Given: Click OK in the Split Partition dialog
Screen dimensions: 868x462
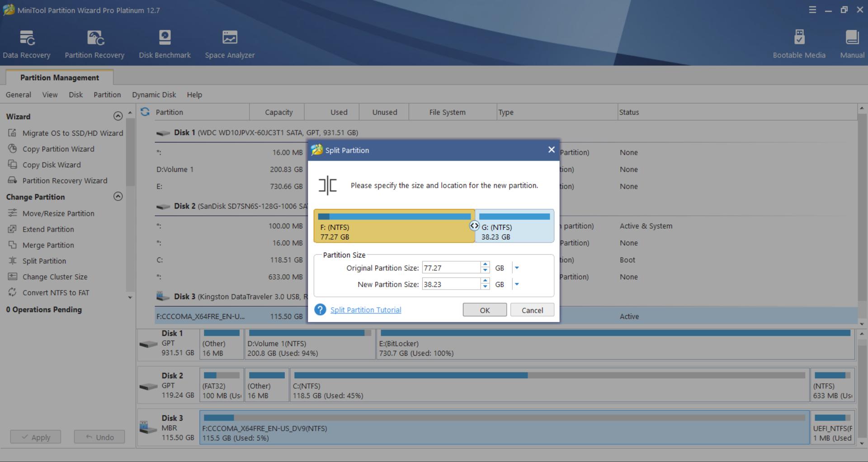Looking at the screenshot, I should [x=485, y=310].
